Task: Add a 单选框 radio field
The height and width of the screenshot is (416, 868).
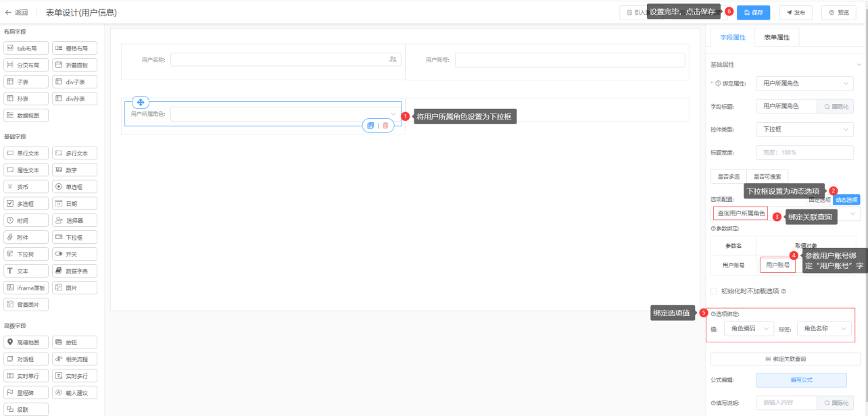Action: (x=74, y=186)
